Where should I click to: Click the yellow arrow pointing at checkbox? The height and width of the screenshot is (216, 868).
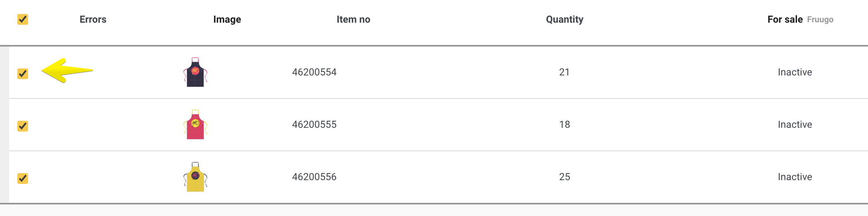67,70
